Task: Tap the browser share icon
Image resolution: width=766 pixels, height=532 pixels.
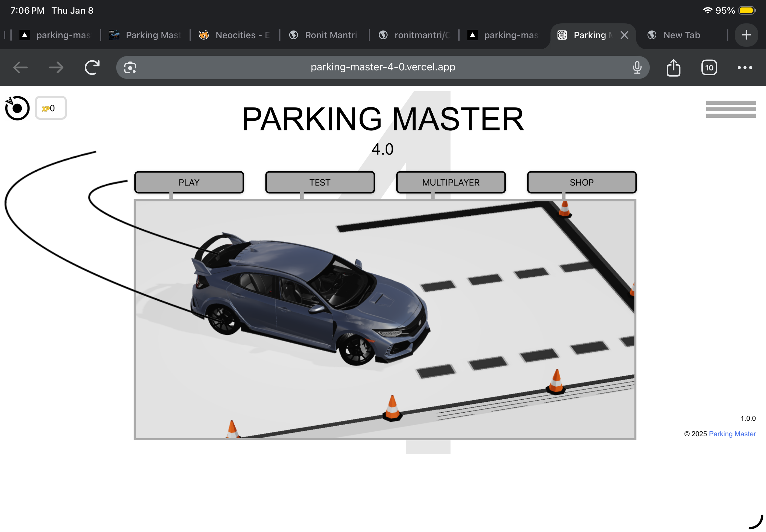Action: (x=673, y=68)
